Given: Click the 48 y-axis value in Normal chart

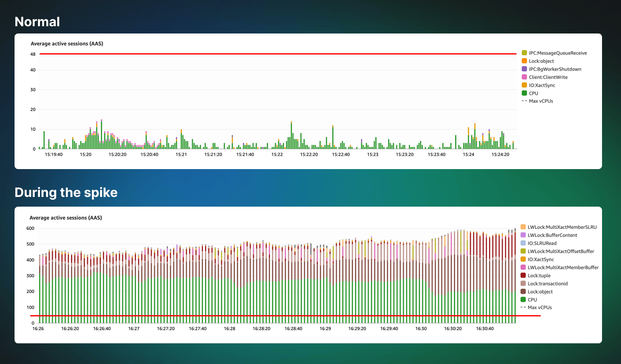Looking at the screenshot, I should pos(33,54).
